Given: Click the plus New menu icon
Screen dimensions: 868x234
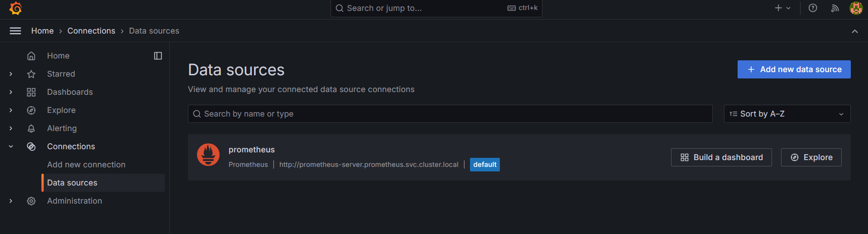Looking at the screenshot, I should (782, 8).
